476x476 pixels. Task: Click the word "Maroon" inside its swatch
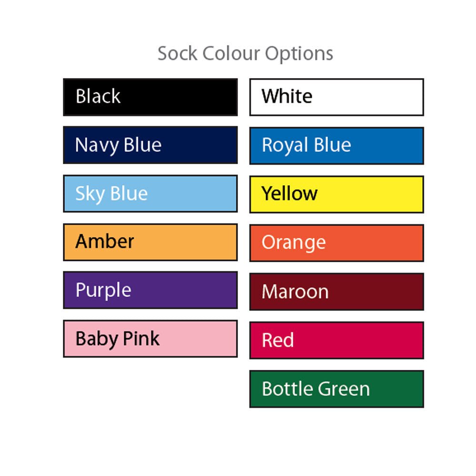coord(295,292)
